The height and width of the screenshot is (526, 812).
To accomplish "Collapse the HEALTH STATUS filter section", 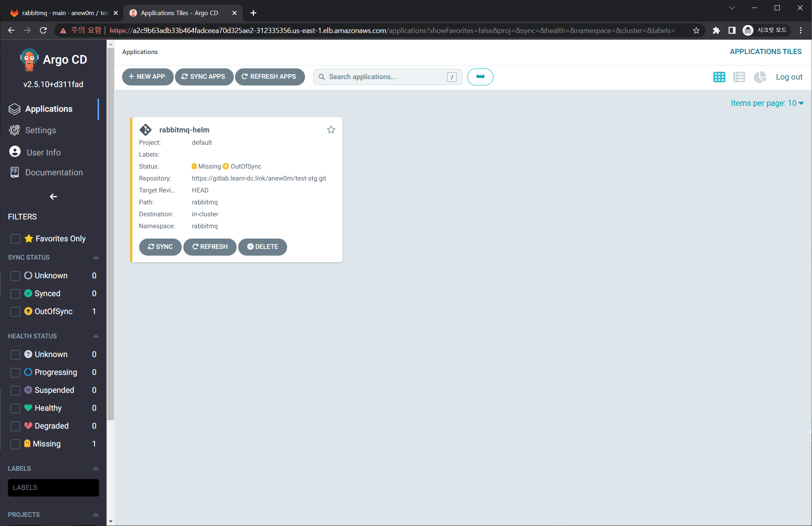I will click(96, 336).
